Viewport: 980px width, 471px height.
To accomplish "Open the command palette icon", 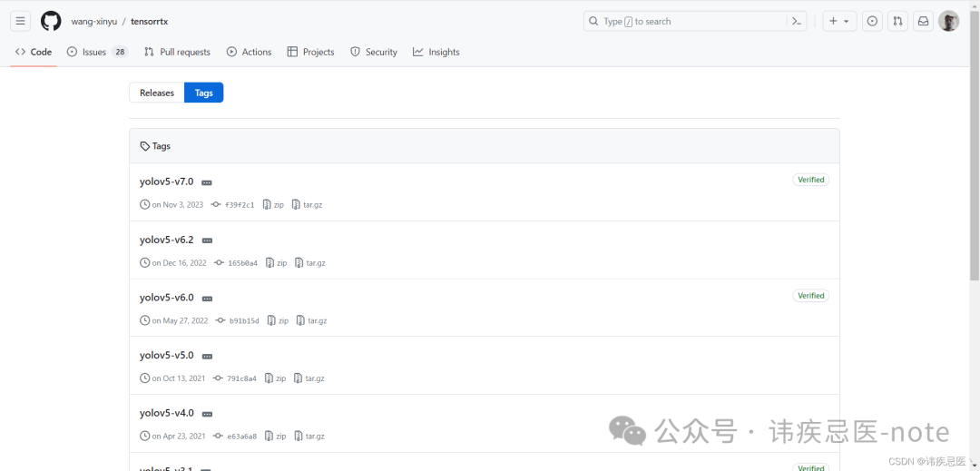I will tap(797, 21).
